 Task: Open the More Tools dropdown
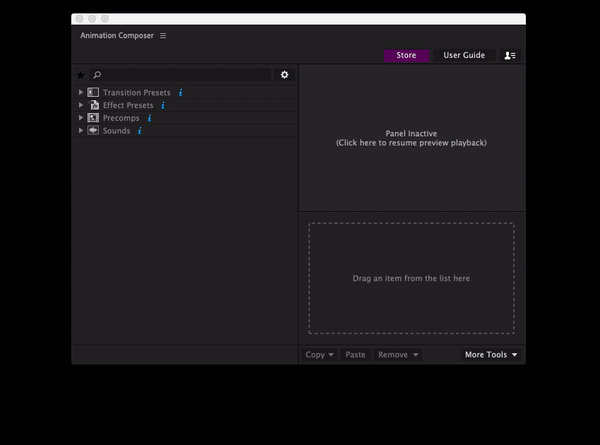(491, 355)
